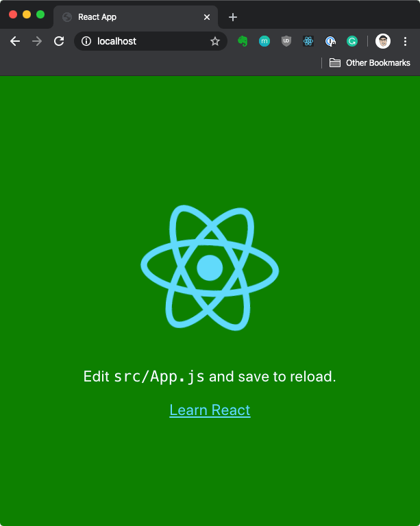Click the Evernote elephant extension icon

(x=243, y=41)
